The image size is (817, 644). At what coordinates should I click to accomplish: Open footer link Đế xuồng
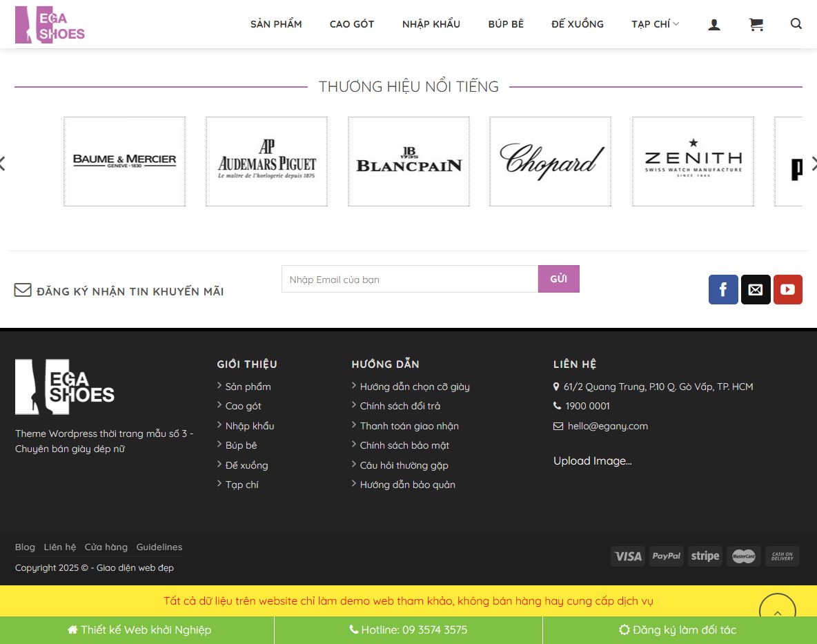(246, 465)
